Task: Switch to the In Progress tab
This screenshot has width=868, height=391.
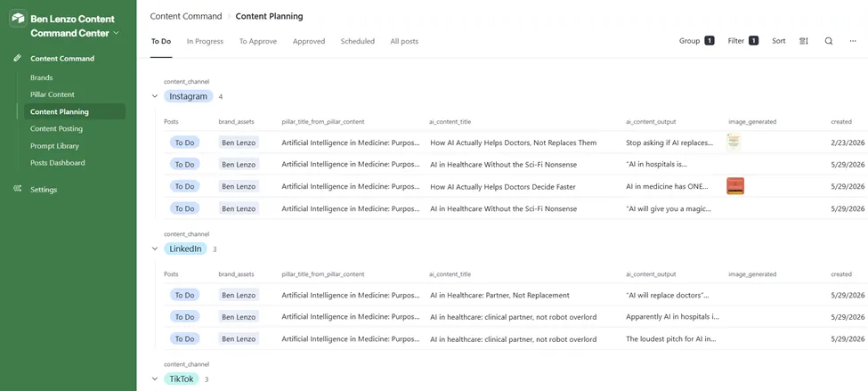Action: click(x=205, y=41)
